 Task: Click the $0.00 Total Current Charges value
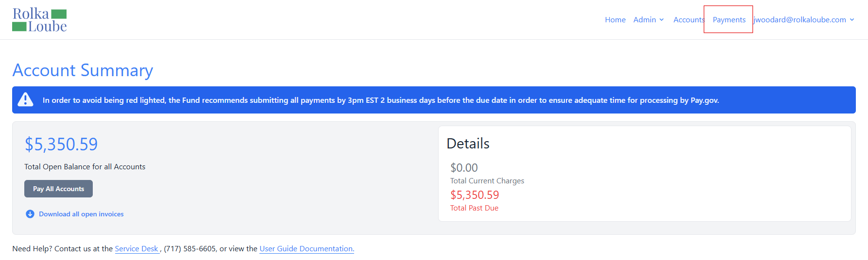(464, 168)
